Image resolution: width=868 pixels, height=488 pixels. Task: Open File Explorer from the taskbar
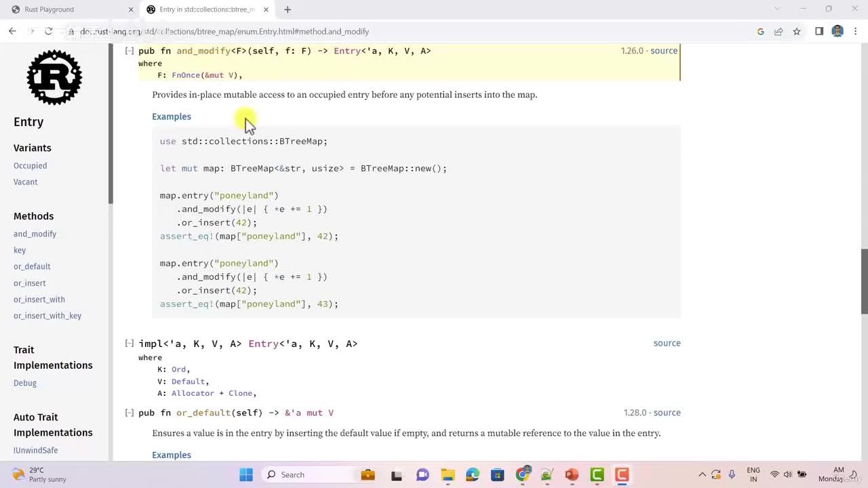(448, 474)
